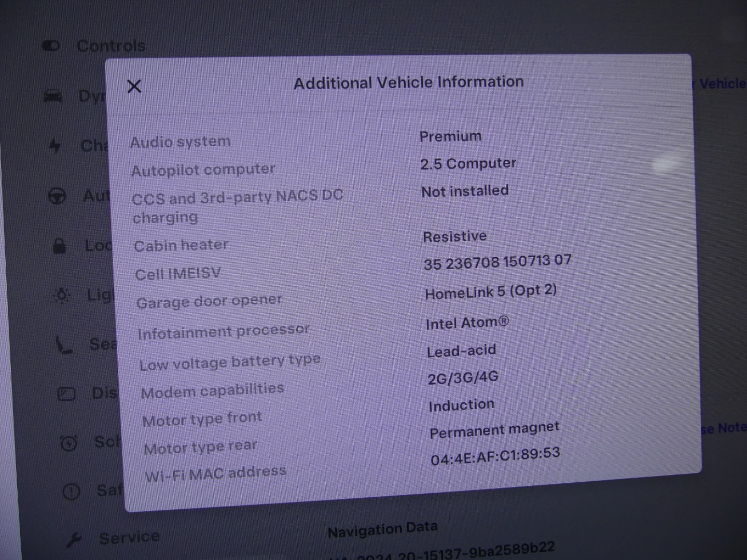Tap the Navigation Data label below dialog
Viewport: 747px width, 560px height.
382,530
